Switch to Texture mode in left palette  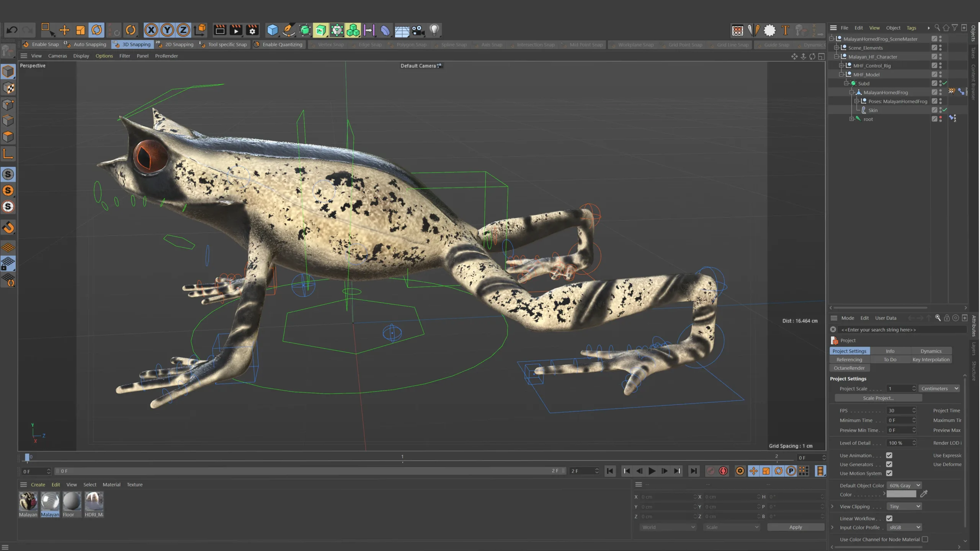click(x=8, y=88)
